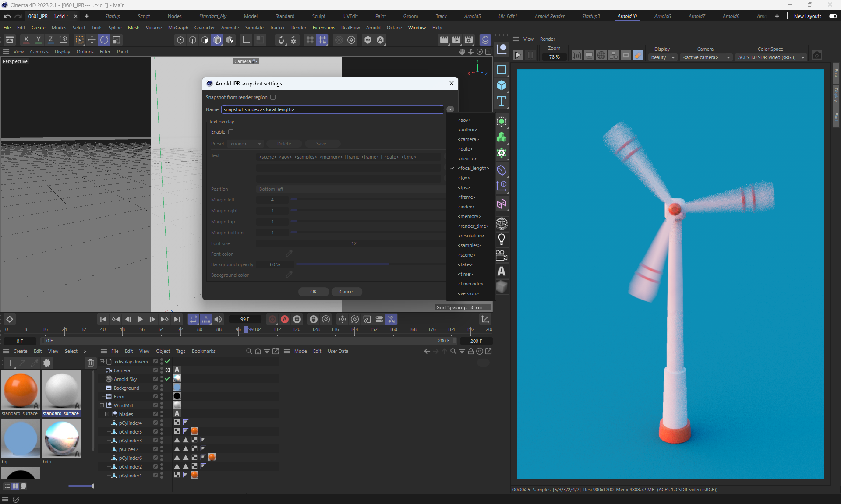Click the snapshot Name input field

click(332, 109)
